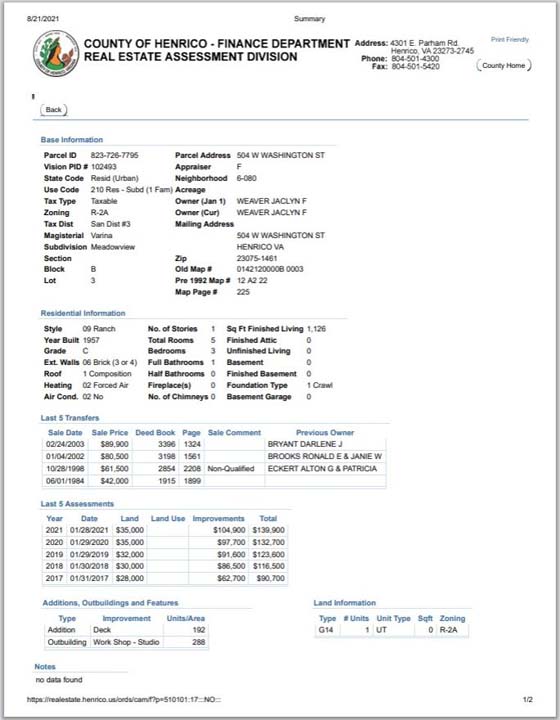Click the Sale Price column header
Screen dimensions: 560x720
[110, 433]
